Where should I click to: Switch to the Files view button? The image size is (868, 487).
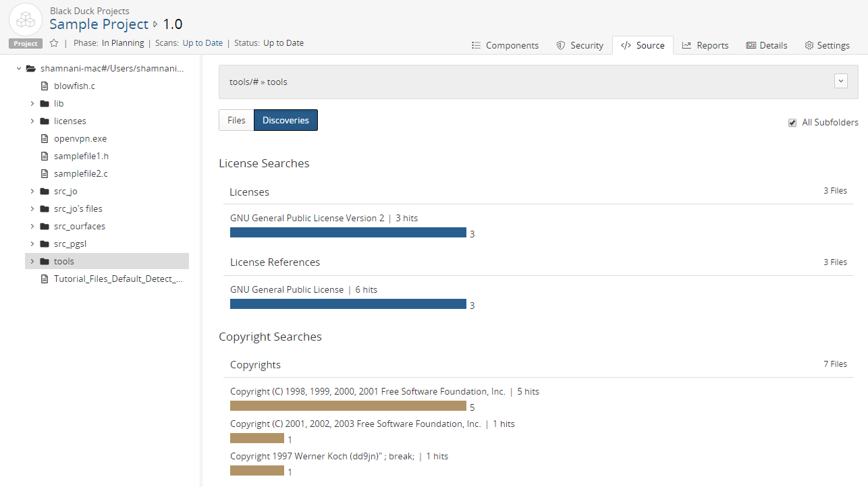(236, 120)
